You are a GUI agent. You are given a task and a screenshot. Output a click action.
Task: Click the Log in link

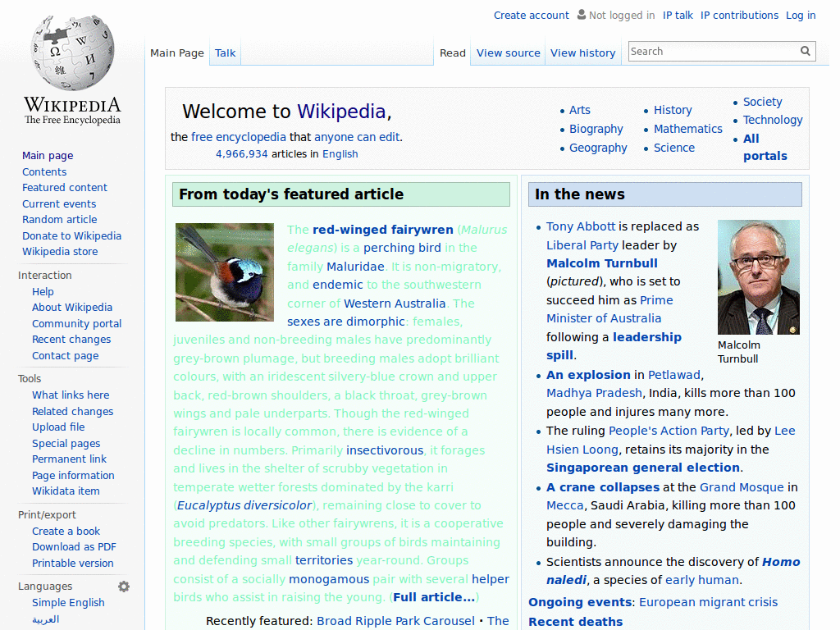pos(801,16)
